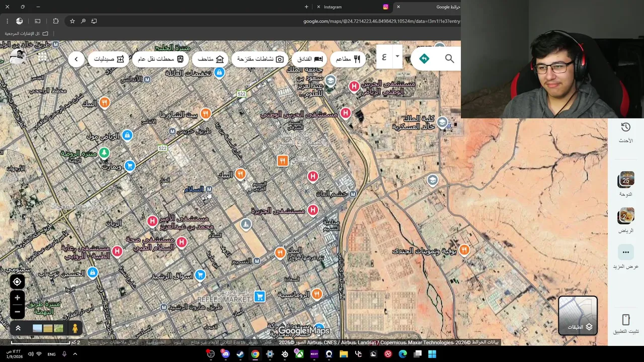The image size is (644, 362).
Task: Select the green field imagery thumbnail
Action: click(x=58, y=328)
